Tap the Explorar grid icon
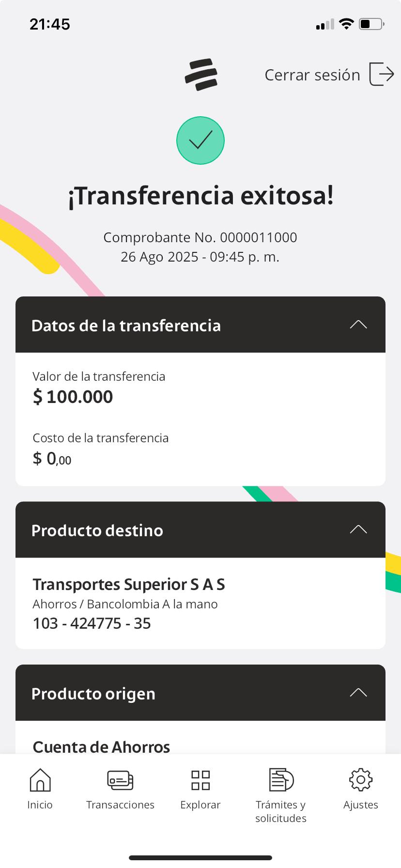The width and height of the screenshot is (401, 868). point(200,780)
